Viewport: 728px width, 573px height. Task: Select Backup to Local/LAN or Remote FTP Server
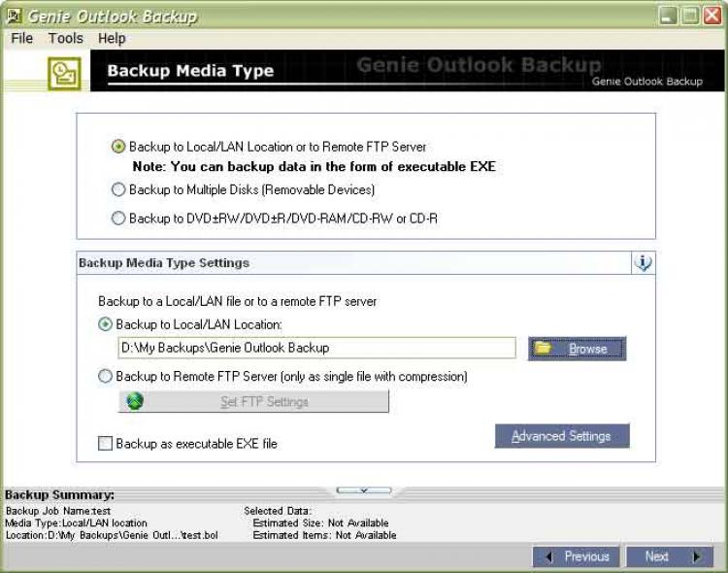[118, 147]
